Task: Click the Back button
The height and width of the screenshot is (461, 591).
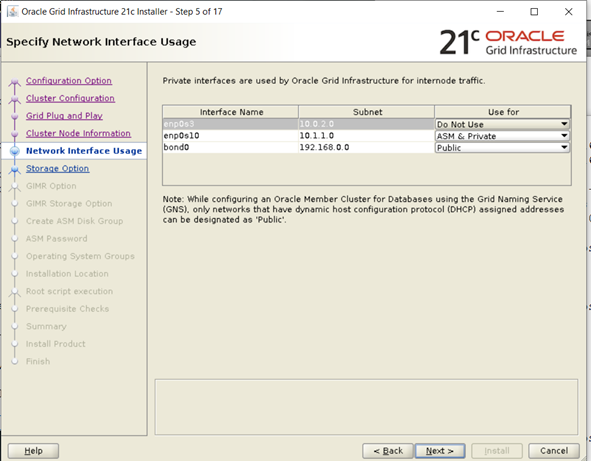Action: point(388,451)
